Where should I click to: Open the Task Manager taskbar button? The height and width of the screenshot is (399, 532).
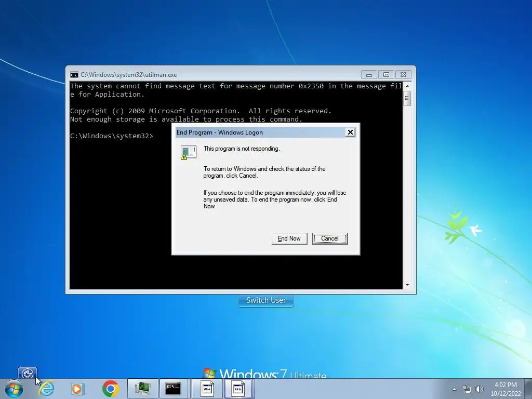point(143,389)
